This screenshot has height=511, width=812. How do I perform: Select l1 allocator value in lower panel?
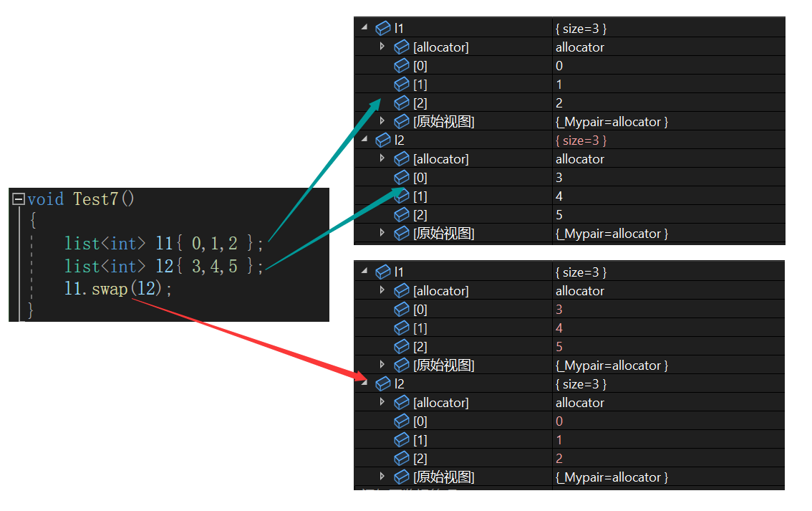580,291
